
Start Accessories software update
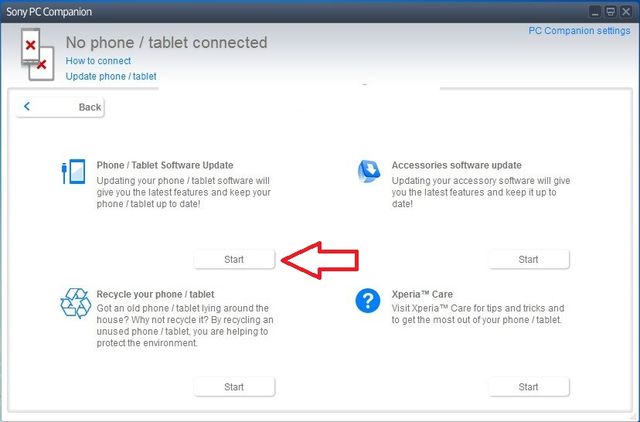(529, 259)
